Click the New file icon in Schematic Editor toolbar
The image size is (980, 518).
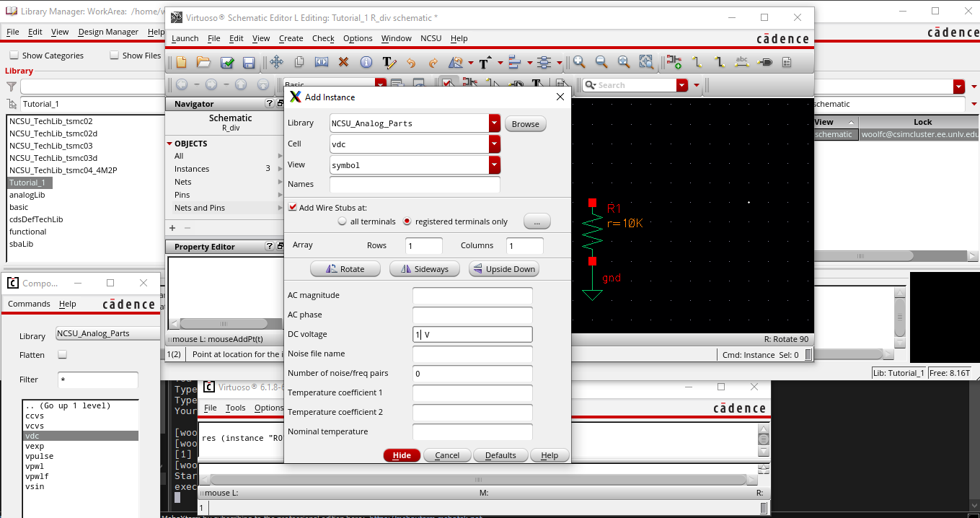click(181, 63)
